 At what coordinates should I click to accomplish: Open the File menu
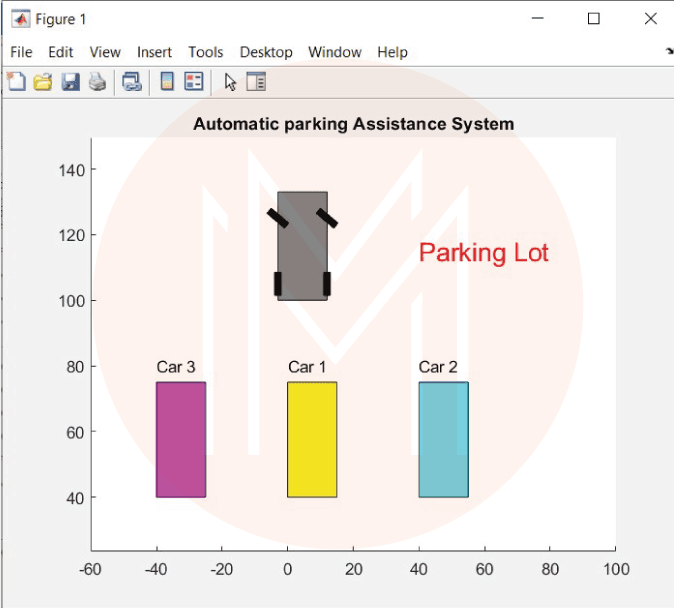point(21,52)
